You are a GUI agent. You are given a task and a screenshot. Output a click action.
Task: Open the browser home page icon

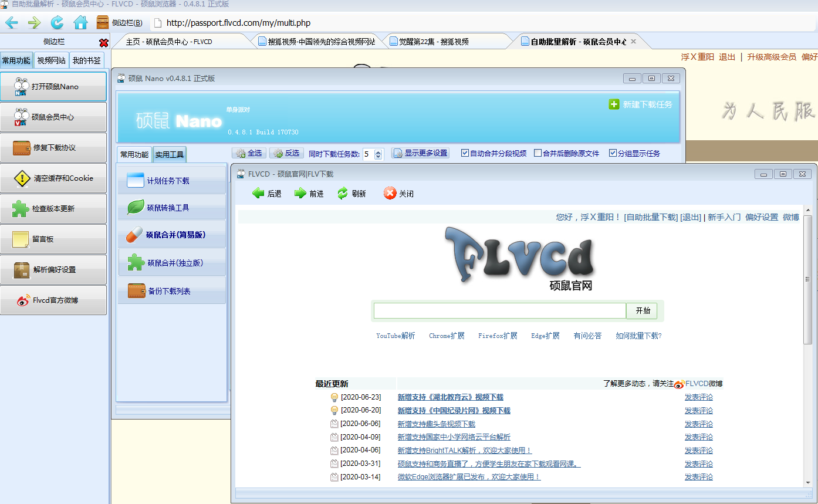[x=80, y=23]
